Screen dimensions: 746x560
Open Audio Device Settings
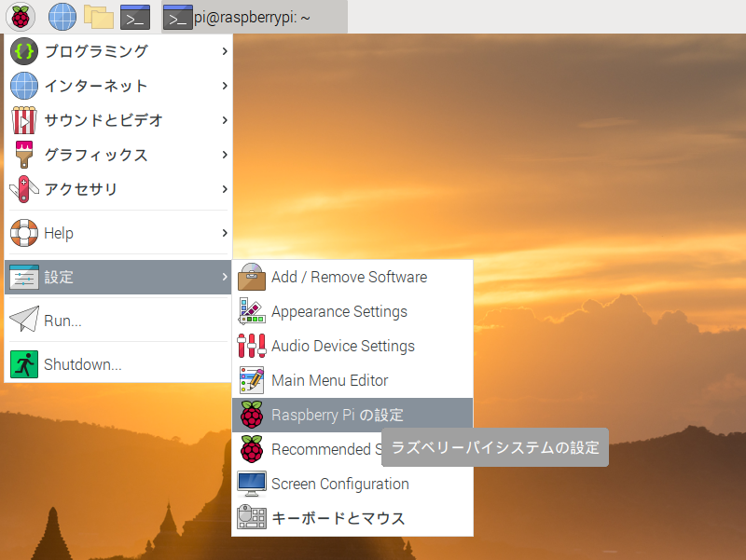point(352,346)
